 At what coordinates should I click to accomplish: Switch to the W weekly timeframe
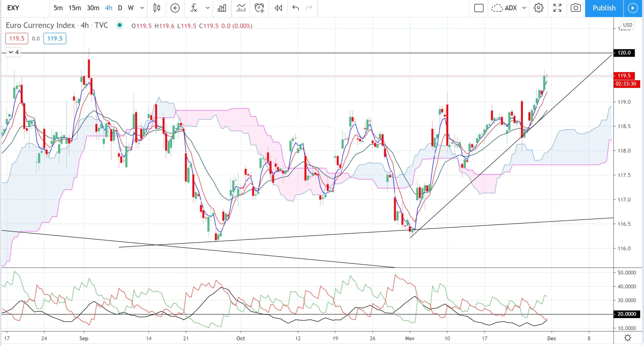click(131, 8)
